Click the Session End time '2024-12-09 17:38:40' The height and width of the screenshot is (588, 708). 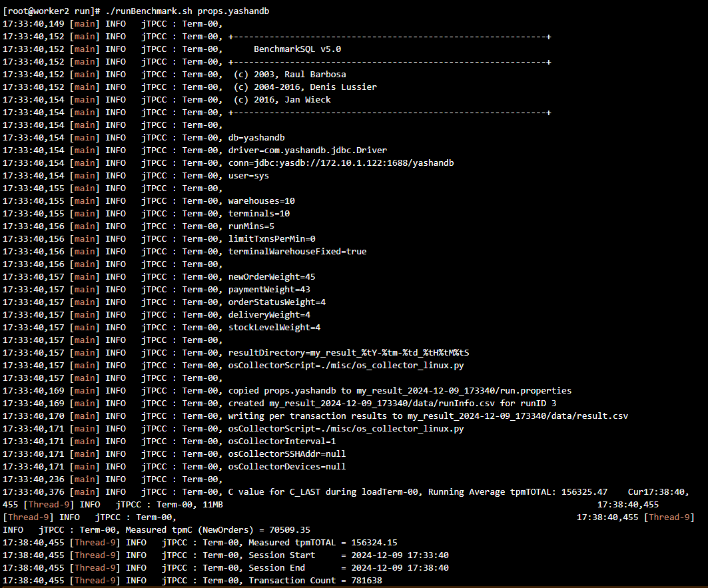tap(400, 567)
